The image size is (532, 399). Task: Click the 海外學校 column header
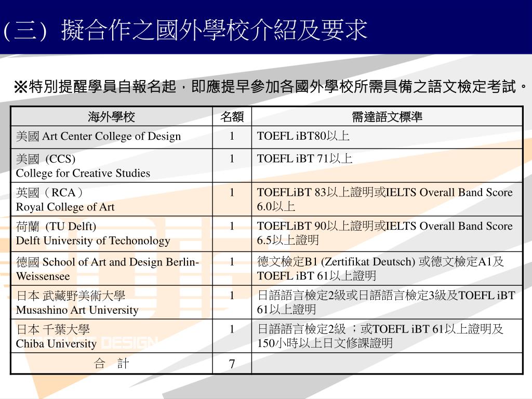coord(112,117)
